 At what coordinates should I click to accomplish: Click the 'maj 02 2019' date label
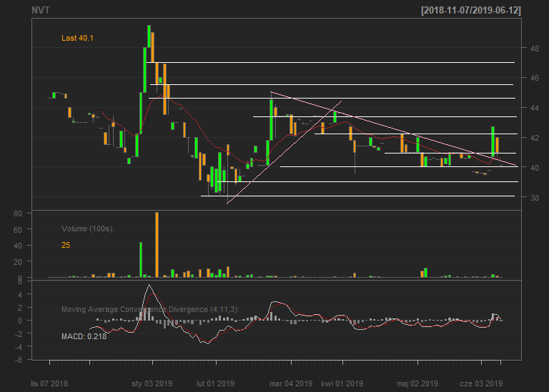click(417, 383)
